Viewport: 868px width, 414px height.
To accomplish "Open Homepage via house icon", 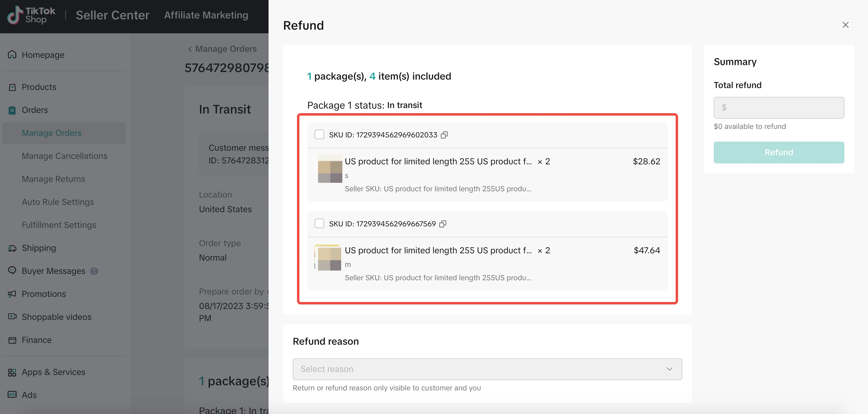I will coord(12,54).
